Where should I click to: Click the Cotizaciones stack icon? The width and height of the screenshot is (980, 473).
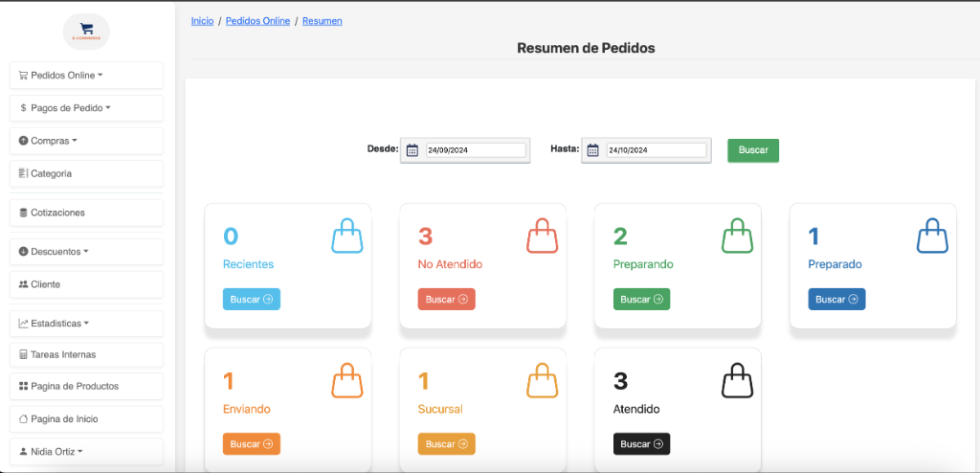pyautogui.click(x=23, y=213)
